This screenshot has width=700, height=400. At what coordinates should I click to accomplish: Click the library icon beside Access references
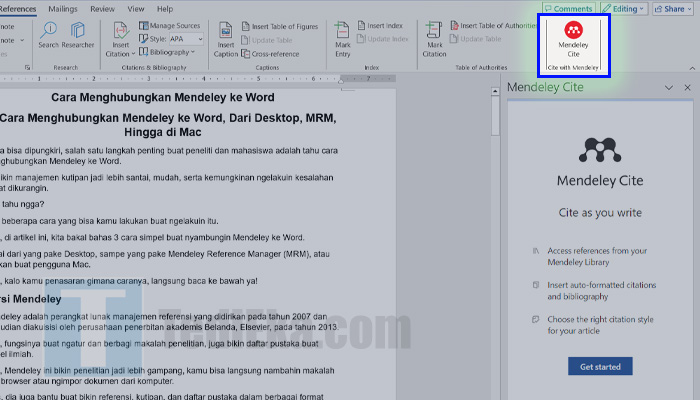point(536,251)
